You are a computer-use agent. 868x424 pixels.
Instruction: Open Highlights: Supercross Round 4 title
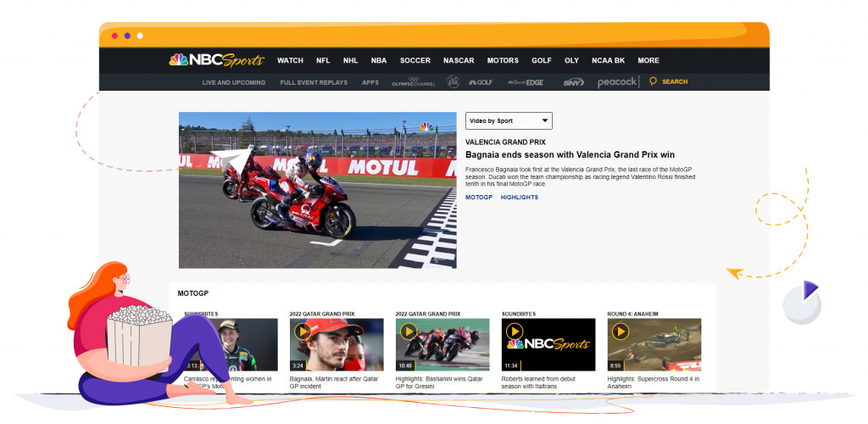(x=654, y=382)
